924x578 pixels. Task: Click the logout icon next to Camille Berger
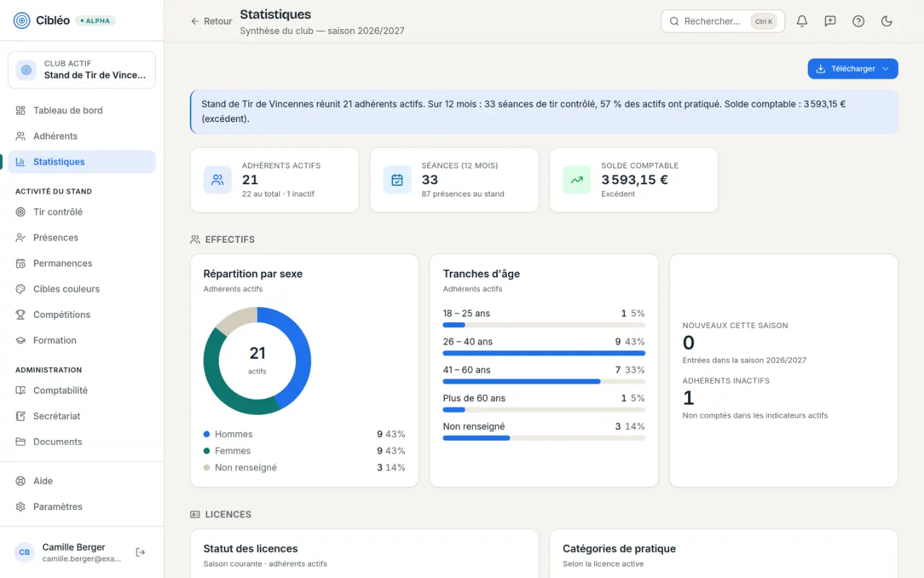tap(141, 552)
